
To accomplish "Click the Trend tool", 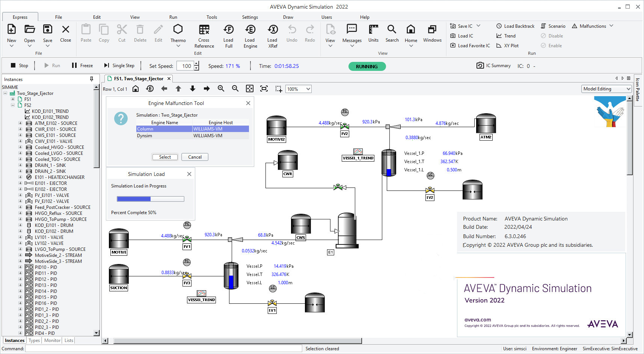I will point(506,36).
